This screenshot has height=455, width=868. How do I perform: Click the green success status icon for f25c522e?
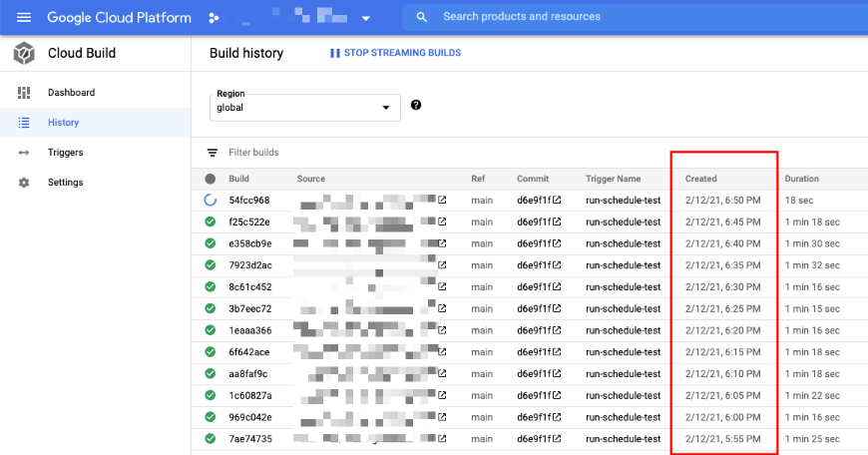[x=211, y=222]
